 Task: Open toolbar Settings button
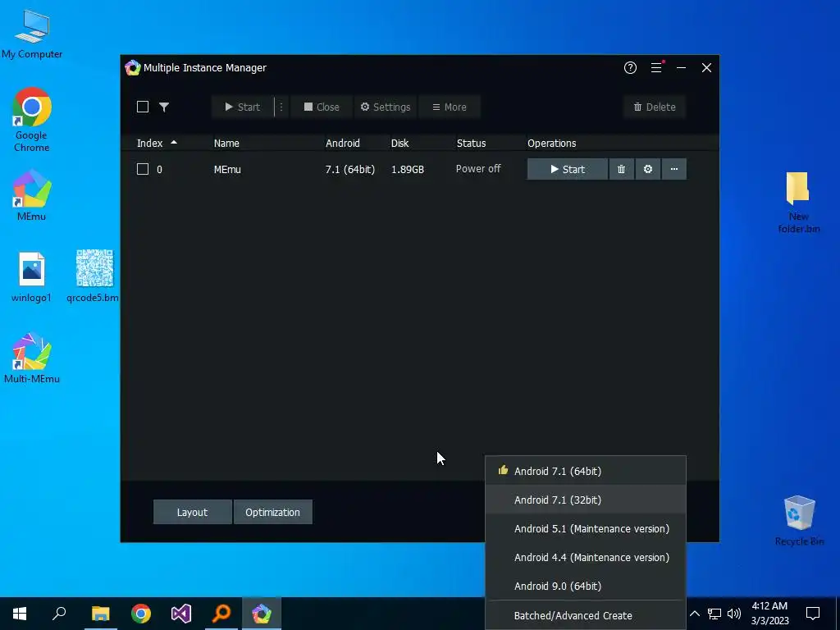(x=386, y=107)
